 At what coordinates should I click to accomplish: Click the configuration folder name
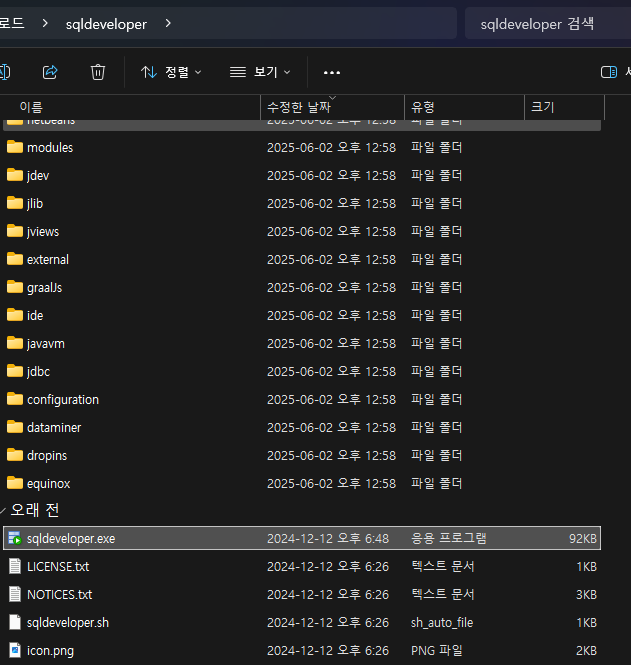click(x=63, y=400)
